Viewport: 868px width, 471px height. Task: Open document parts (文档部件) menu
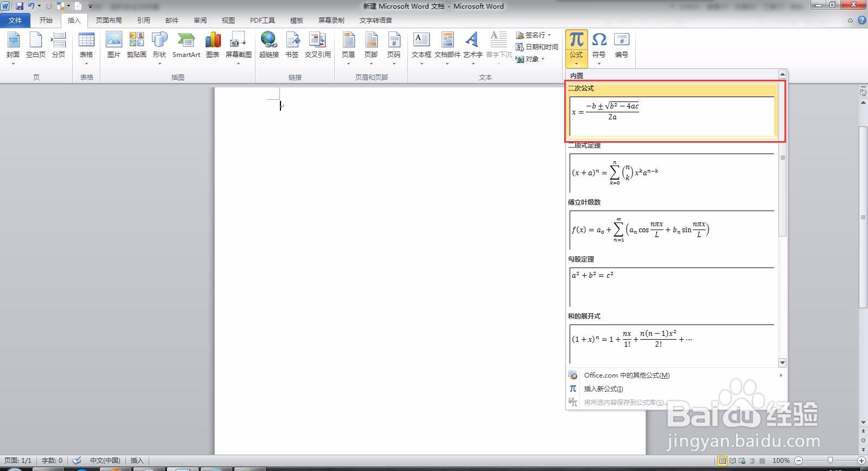click(x=447, y=48)
